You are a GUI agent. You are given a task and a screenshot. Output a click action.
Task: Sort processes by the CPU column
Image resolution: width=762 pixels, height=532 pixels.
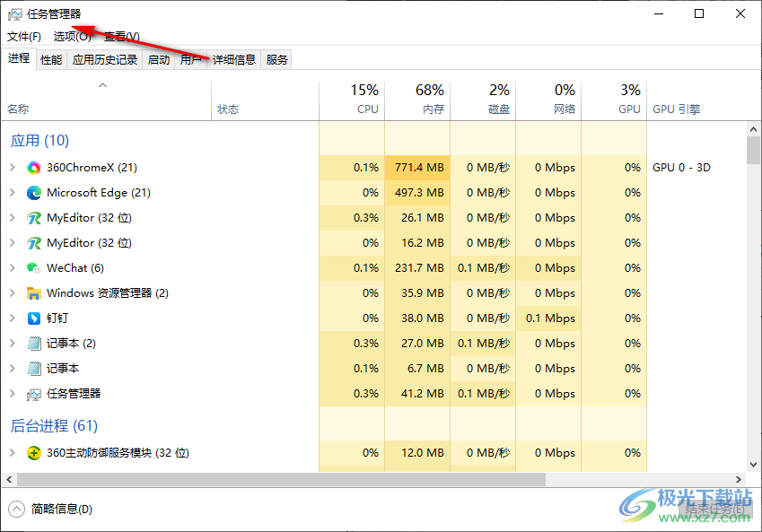click(353, 100)
